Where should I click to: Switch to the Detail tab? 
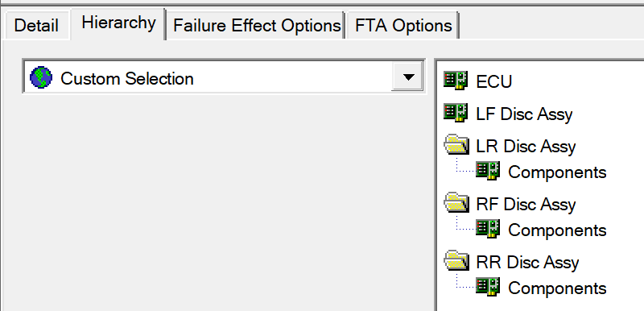pos(36,26)
